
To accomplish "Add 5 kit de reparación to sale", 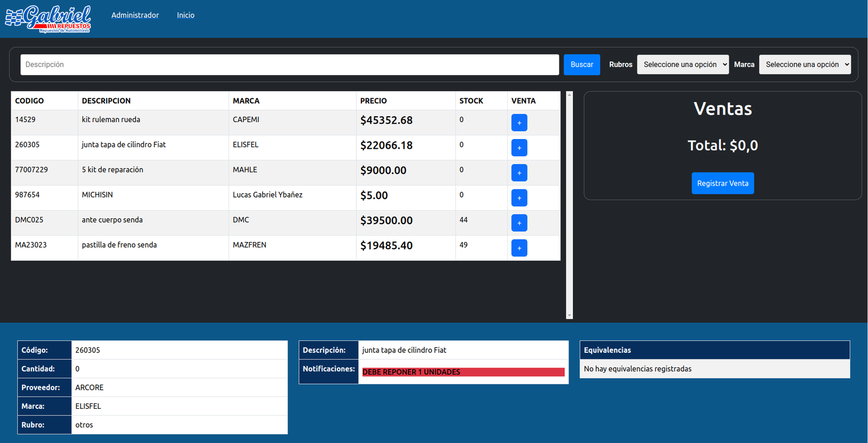I will (519, 173).
